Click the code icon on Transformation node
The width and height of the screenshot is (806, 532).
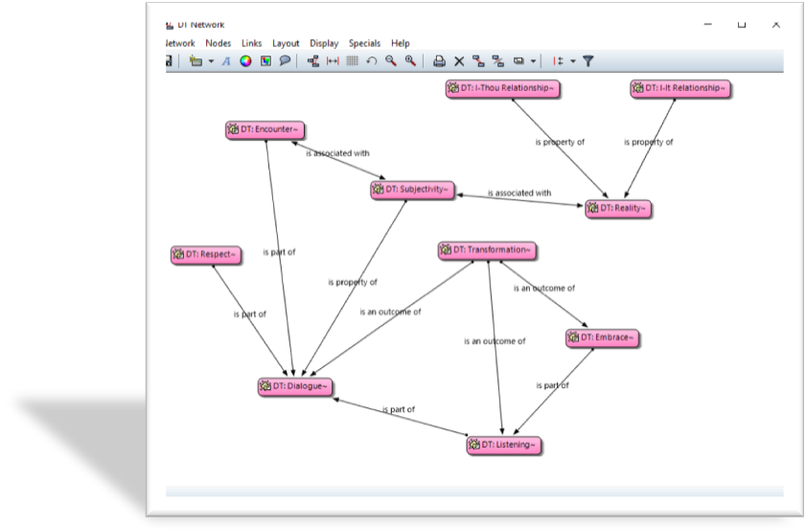click(446, 250)
